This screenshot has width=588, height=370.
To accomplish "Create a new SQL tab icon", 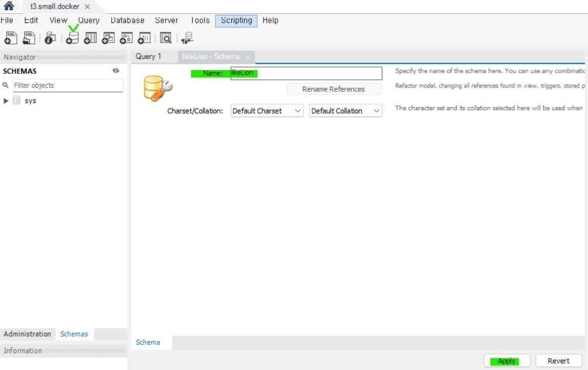I will click(x=10, y=38).
